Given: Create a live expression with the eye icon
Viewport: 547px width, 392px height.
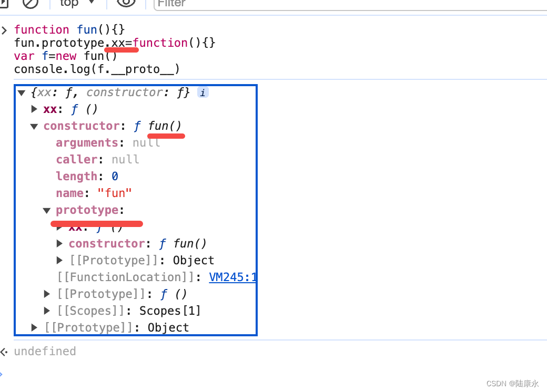Looking at the screenshot, I should pyautogui.click(x=126, y=3).
